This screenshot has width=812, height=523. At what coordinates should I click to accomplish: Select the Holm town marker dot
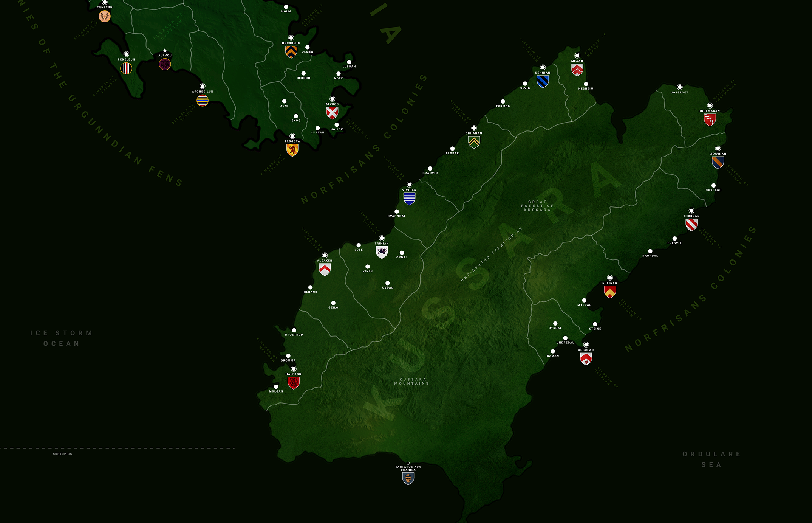click(286, 7)
